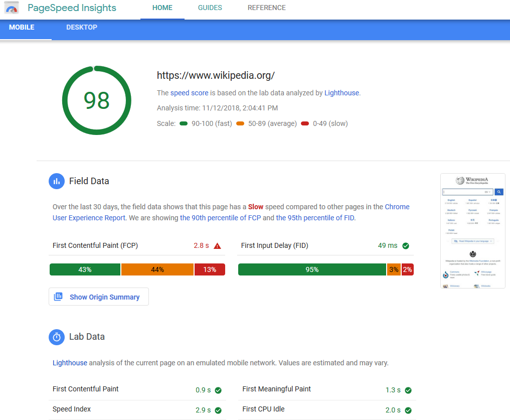The width and height of the screenshot is (510, 420).
Task: Click the green 95% FID bar segment
Action: (x=312, y=269)
